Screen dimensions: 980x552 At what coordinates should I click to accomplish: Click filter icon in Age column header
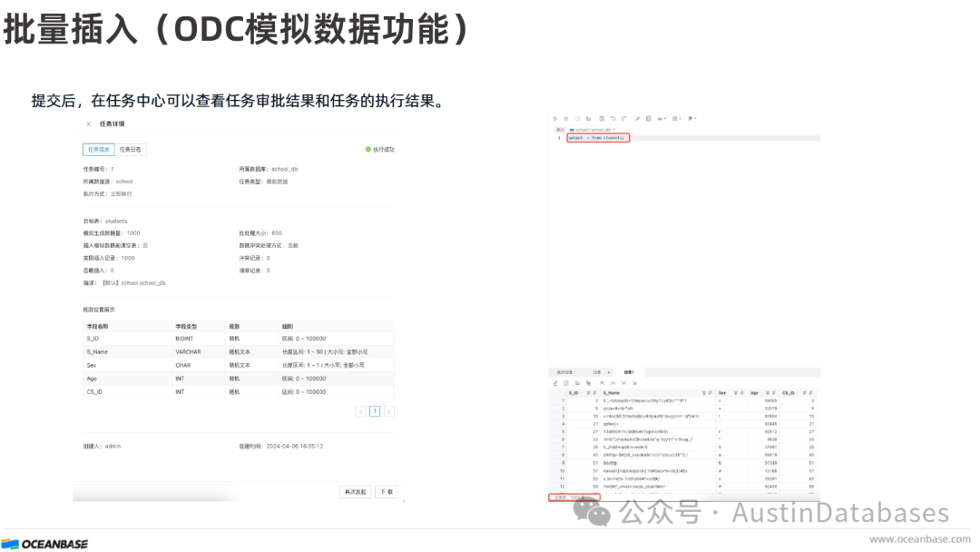768,393
